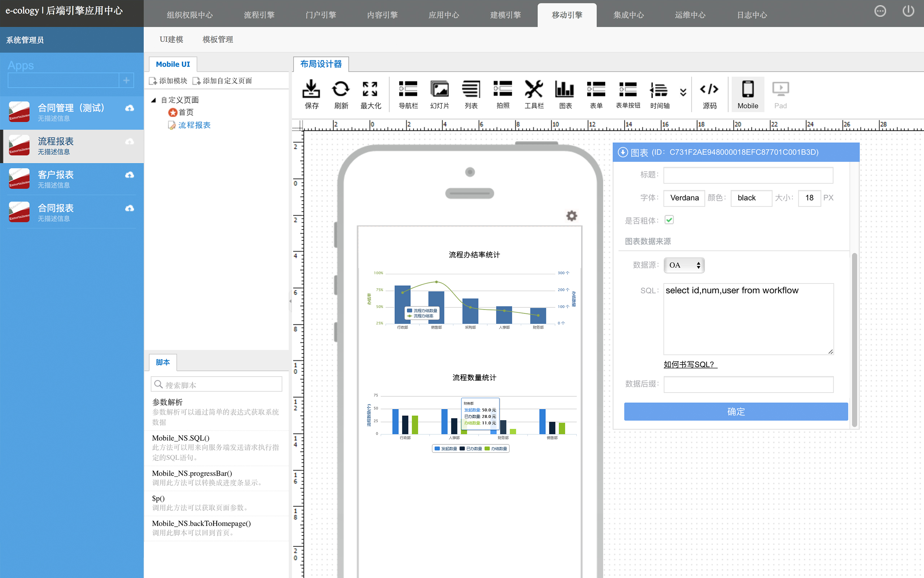Click the gear settings icon on phone
924x578 pixels.
click(x=571, y=216)
